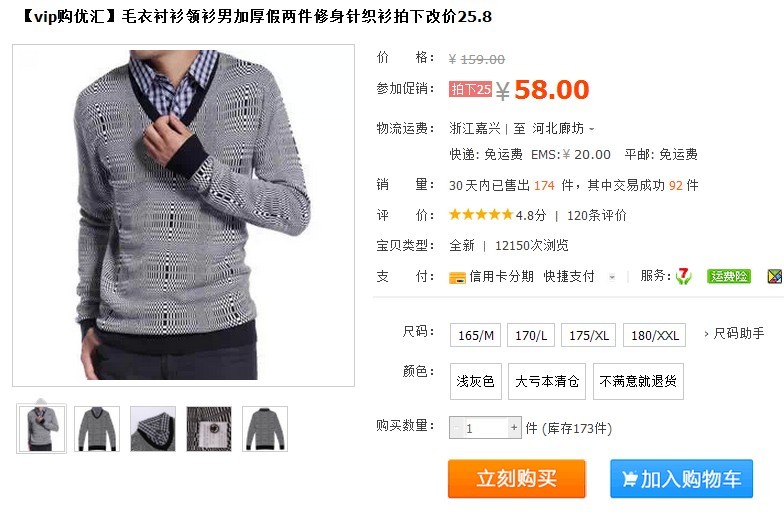This screenshot has width=784, height=512.
Task: Click the five-star rating icons
Action: point(481,215)
